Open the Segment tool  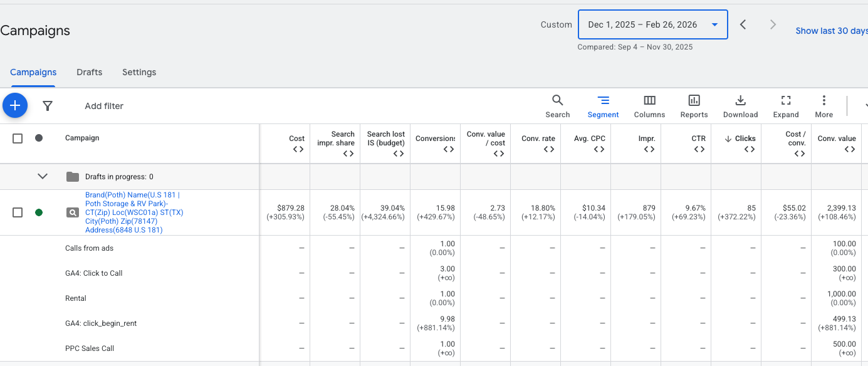[x=603, y=106]
